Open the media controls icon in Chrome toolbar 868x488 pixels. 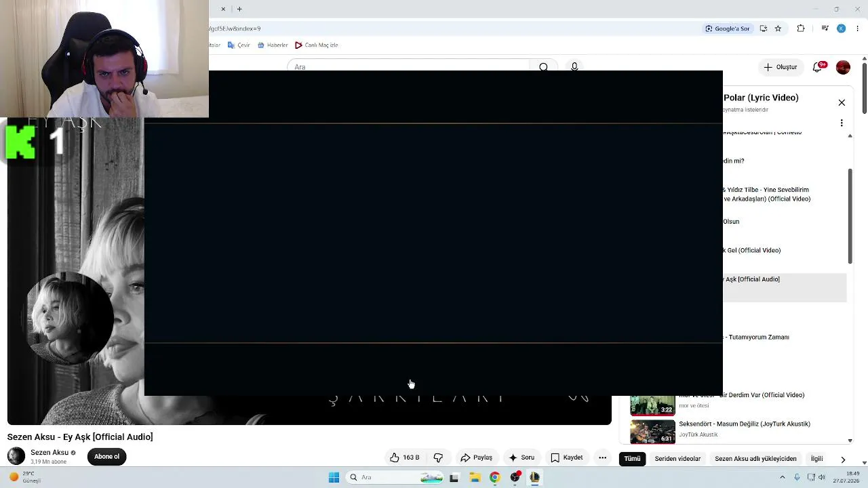825,28
